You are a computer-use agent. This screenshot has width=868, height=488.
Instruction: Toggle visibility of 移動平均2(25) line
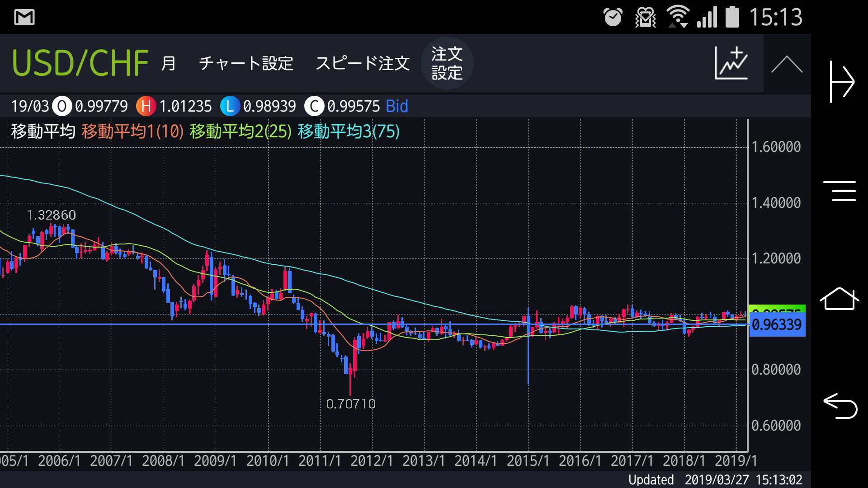coord(239,132)
